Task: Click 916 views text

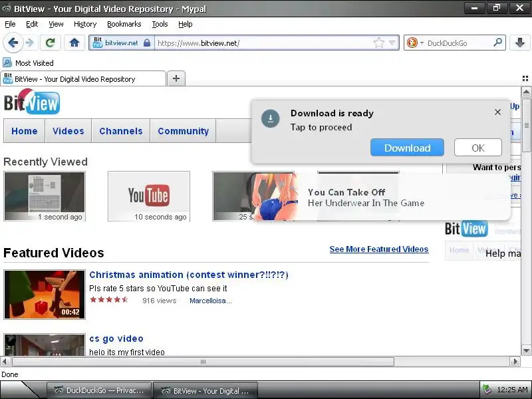Action: click(x=160, y=301)
